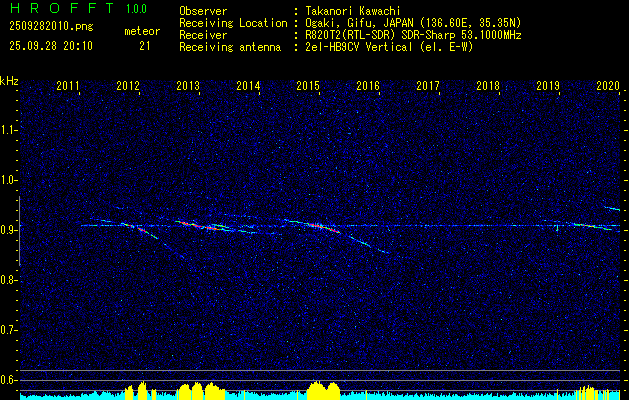
Task: Click the grey vertical frequency range bar at left
Action: [20, 231]
